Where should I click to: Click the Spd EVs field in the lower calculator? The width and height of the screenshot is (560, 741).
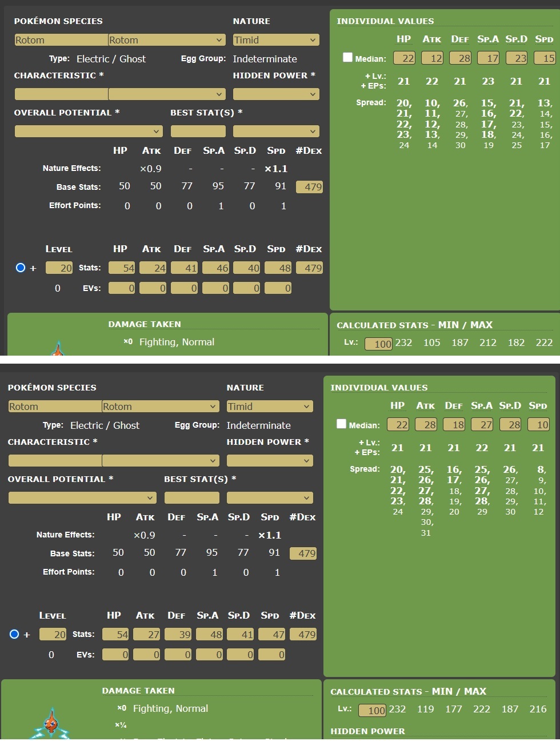pos(272,655)
